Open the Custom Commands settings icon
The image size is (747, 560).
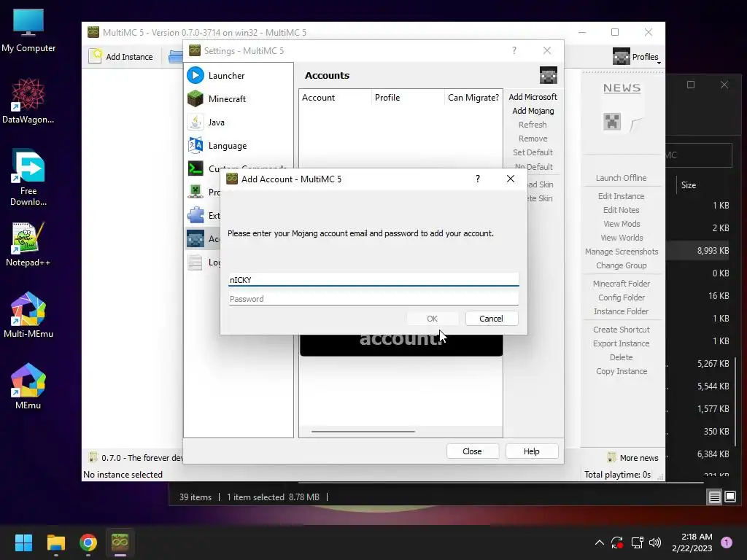[196, 168]
